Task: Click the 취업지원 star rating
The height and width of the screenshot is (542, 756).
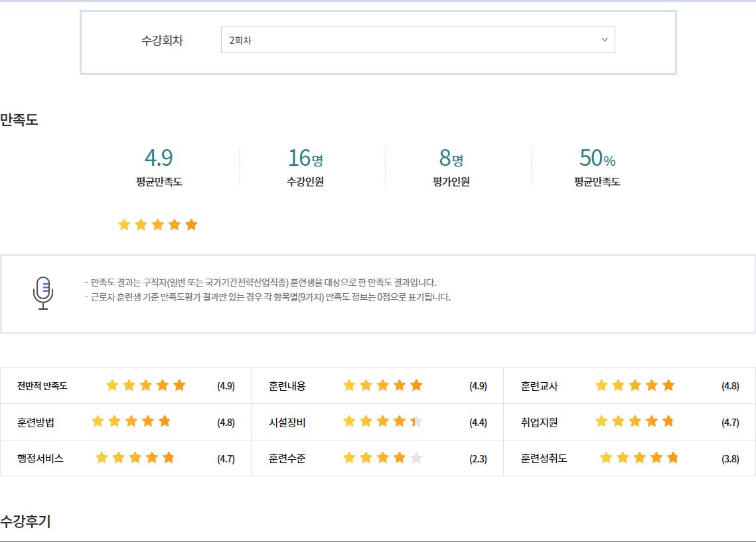Action: [x=635, y=421]
